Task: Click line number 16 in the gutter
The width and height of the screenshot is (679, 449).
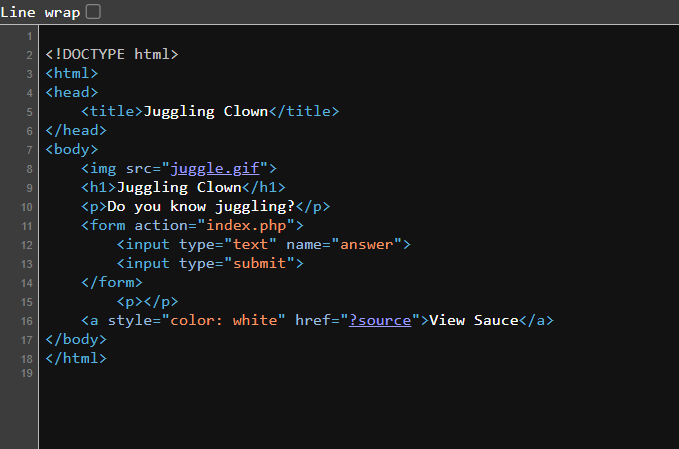Action: [27, 321]
